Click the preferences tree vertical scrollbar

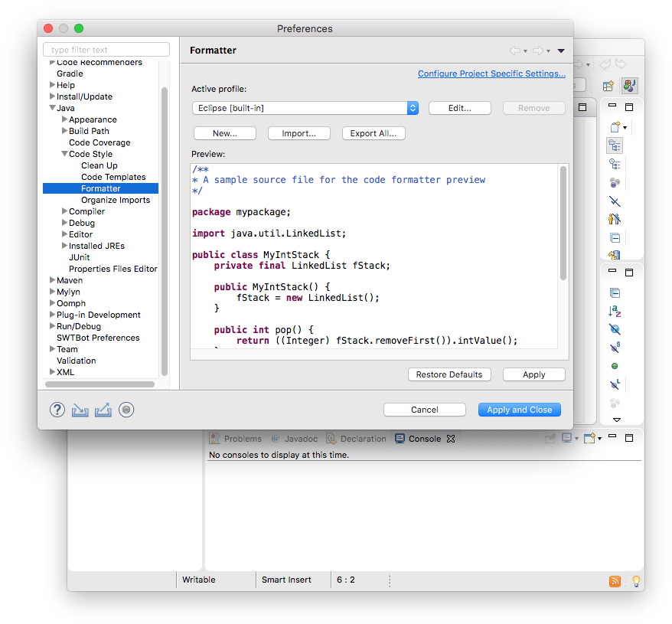pos(164,231)
